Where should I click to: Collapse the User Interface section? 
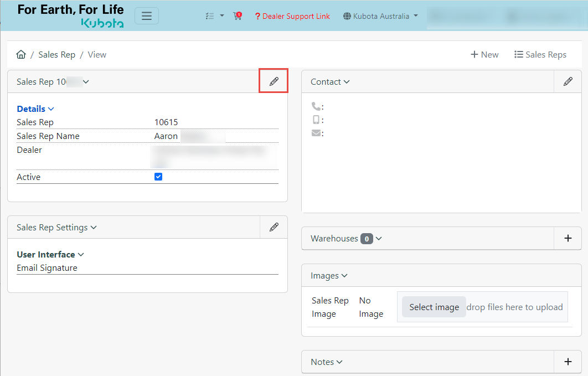50,255
